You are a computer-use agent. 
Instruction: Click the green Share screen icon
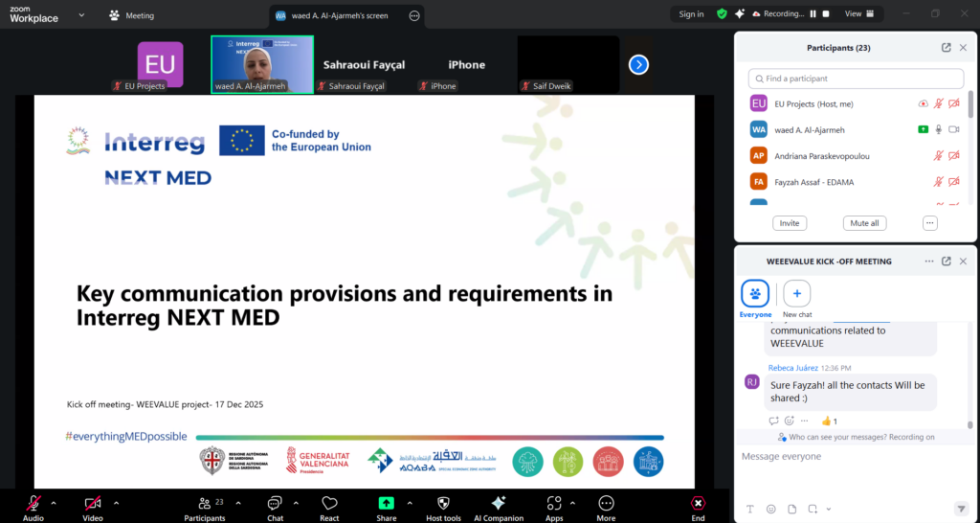(x=386, y=503)
